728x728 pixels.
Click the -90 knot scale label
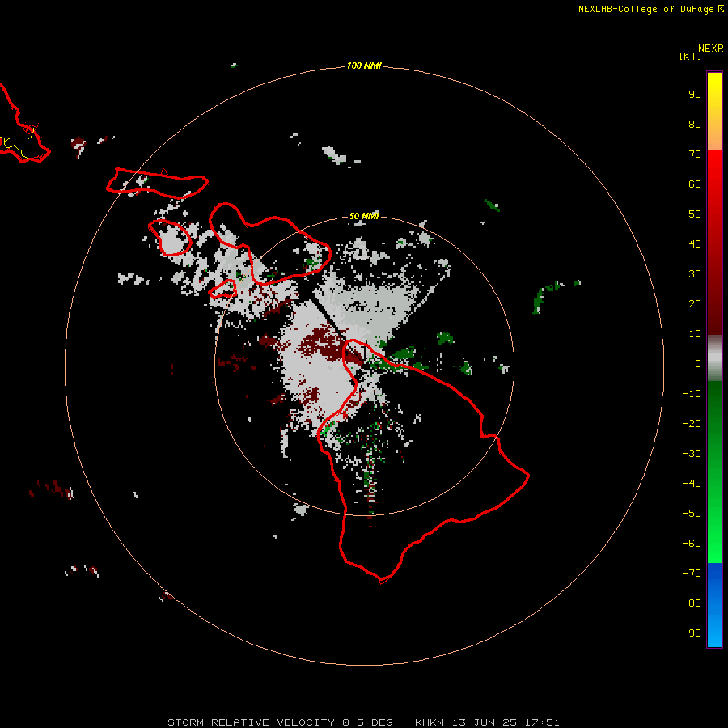tap(692, 633)
